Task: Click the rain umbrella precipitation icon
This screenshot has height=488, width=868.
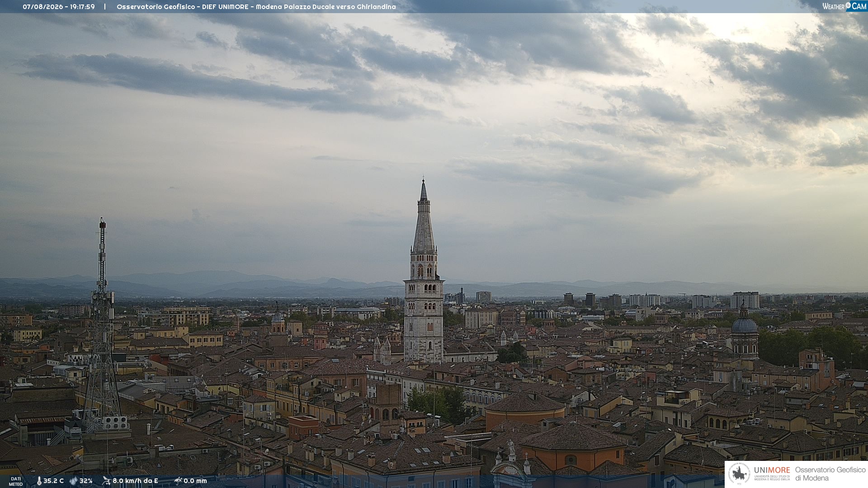Action: coord(178,481)
